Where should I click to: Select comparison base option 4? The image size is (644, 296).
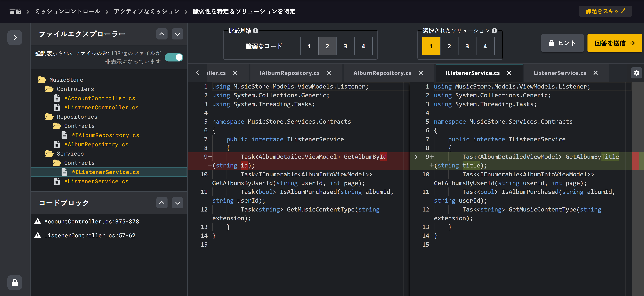click(363, 46)
